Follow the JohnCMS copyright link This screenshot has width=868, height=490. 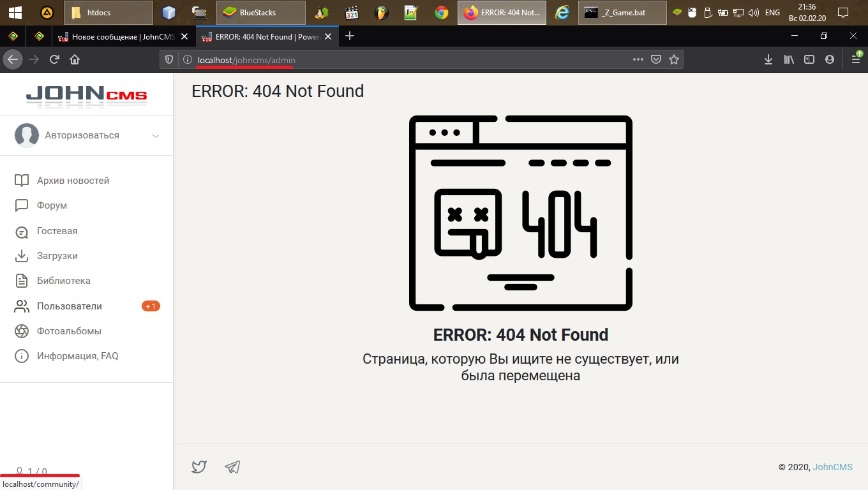[832, 467]
